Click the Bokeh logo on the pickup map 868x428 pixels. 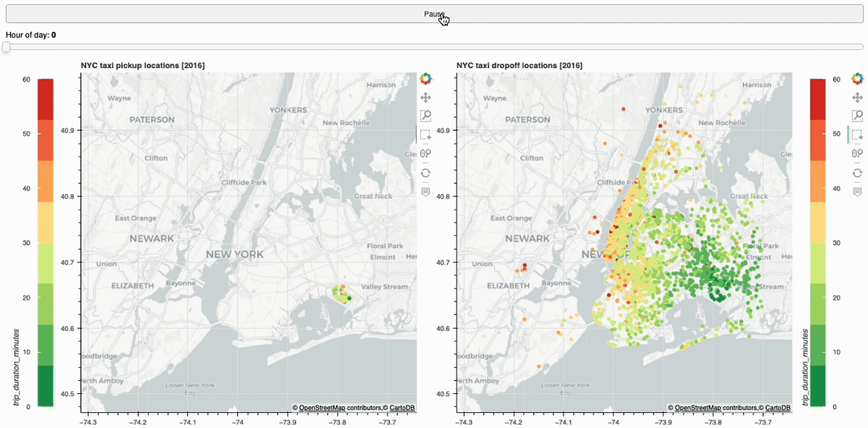[x=425, y=78]
